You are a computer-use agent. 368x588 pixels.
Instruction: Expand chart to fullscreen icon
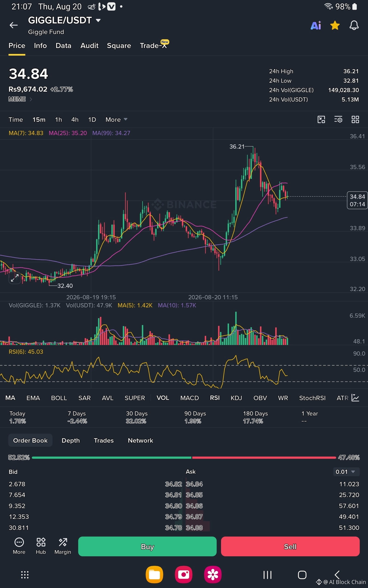pyautogui.click(x=14, y=278)
